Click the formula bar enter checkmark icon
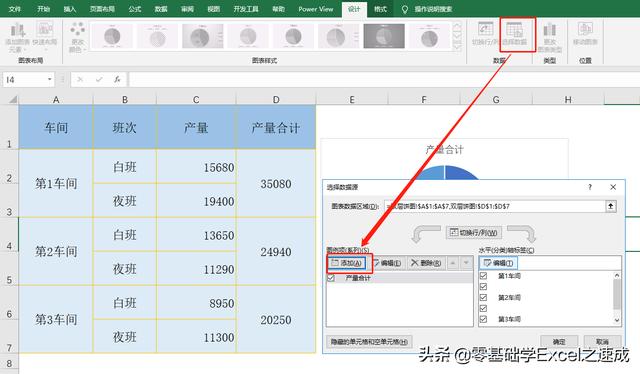The width and height of the screenshot is (640, 374). [99, 79]
